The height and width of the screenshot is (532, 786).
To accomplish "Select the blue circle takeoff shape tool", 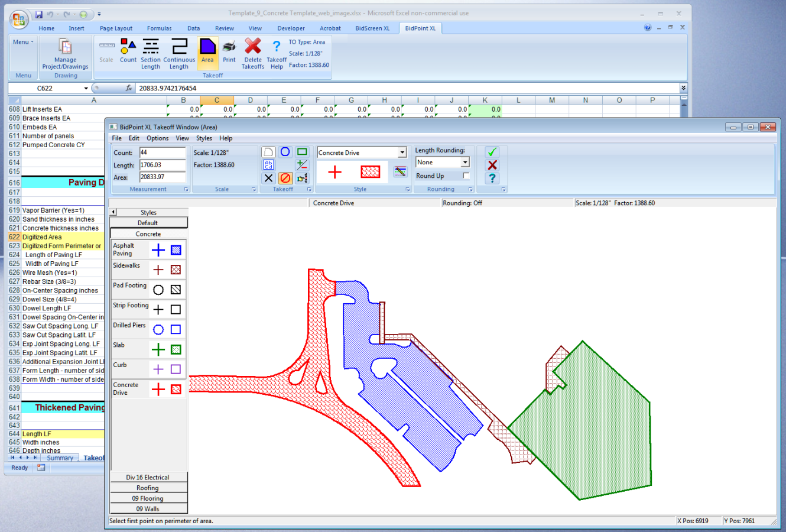I will tap(285, 152).
